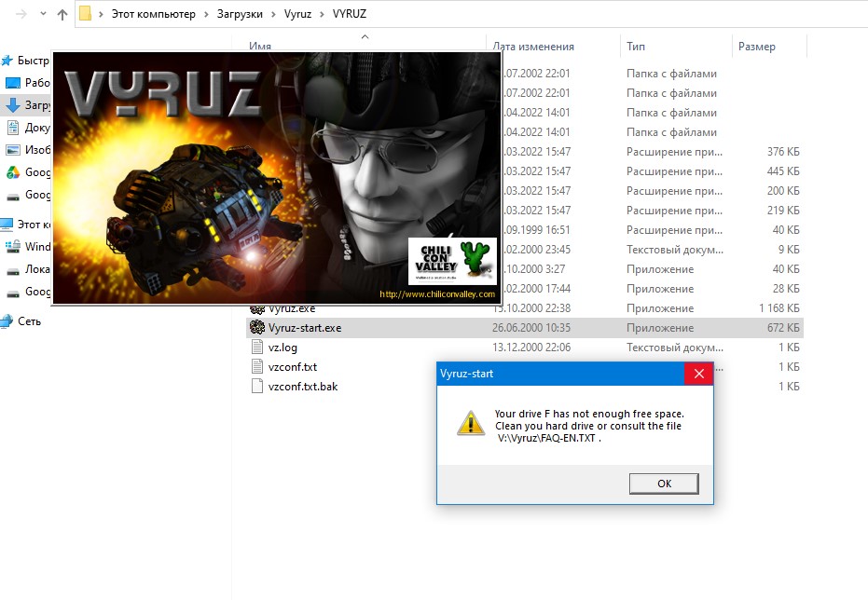Expand chevron after Vyruz breadcrumb
The width and height of the screenshot is (868, 600).
[322, 14]
